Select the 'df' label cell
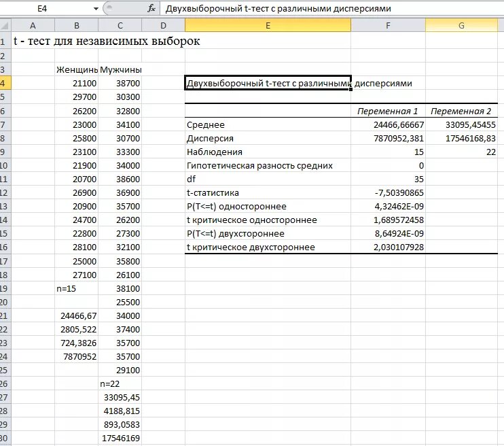The image size is (504, 446). [x=268, y=179]
